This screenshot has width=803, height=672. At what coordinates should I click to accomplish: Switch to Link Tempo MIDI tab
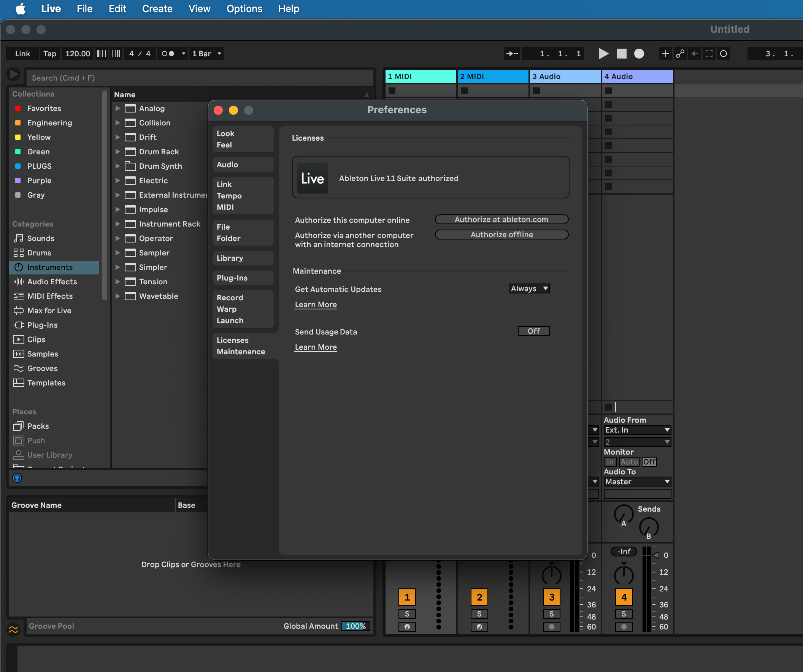(x=243, y=196)
